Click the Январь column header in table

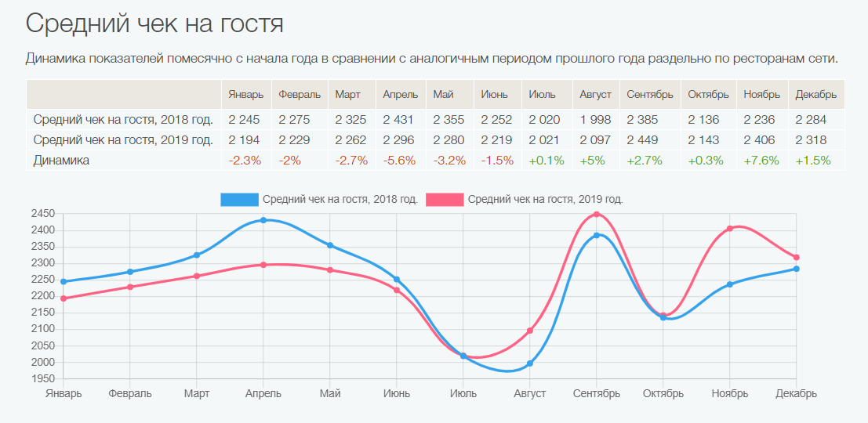tap(246, 95)
